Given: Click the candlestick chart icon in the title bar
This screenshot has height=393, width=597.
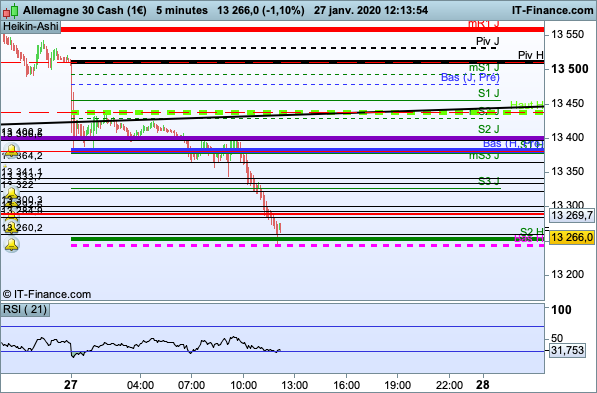Looking at the screenshot, I should pyautogui.click(x=10, y=11).
